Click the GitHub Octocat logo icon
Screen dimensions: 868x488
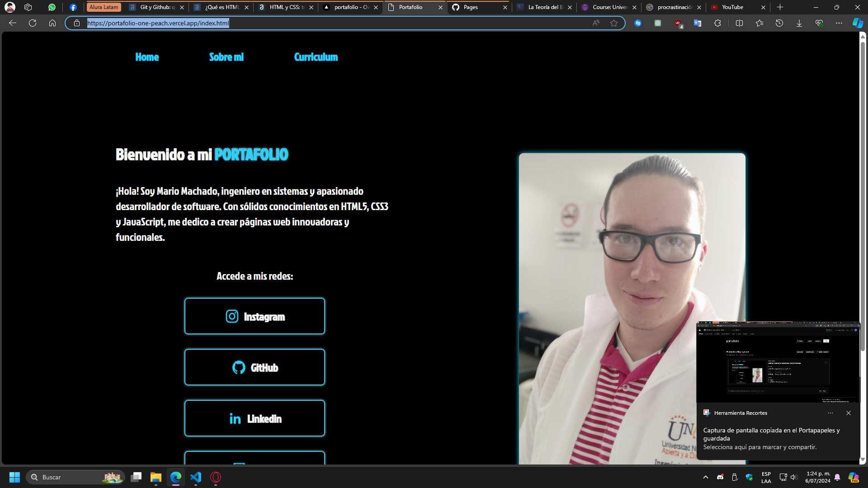238,368
